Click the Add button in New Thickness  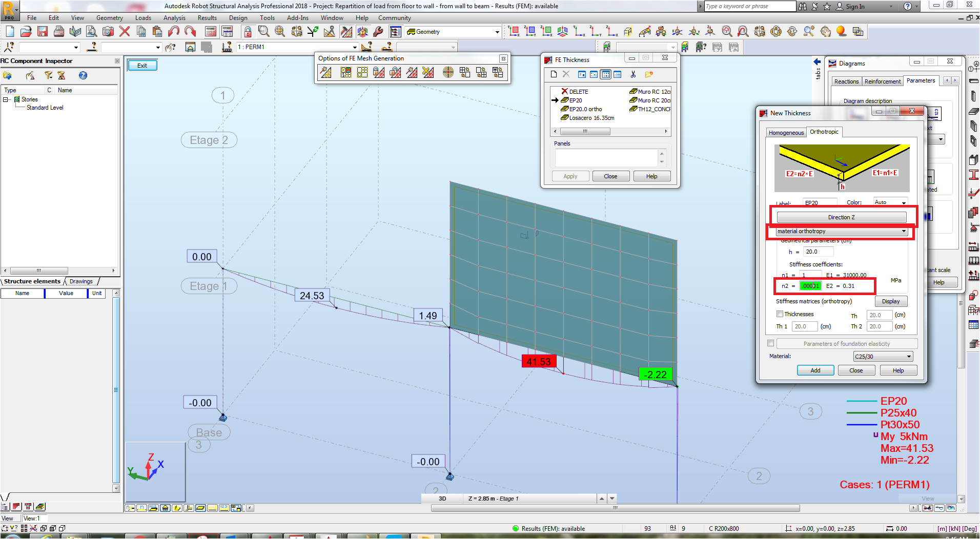pyautogui.click(x=815, y=370)
